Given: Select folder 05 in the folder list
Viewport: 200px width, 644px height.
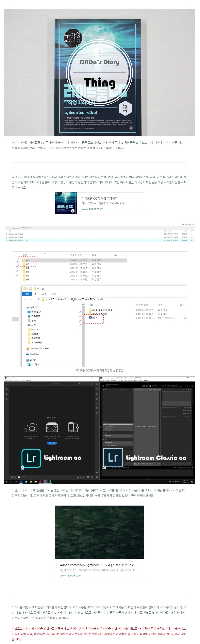Looking at the screenshot, I should click(x=27, y=276).
